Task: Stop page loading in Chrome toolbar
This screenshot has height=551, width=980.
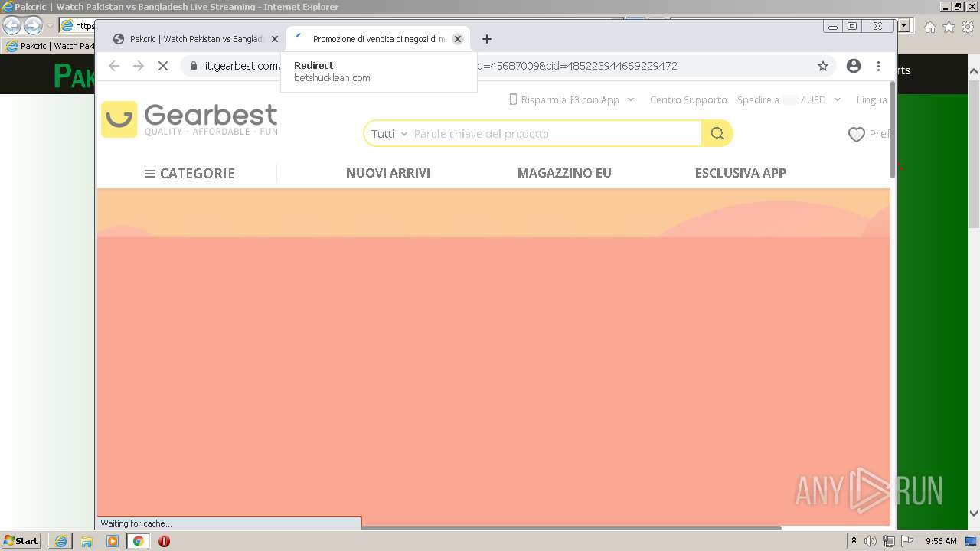Action: pos(162,66)
